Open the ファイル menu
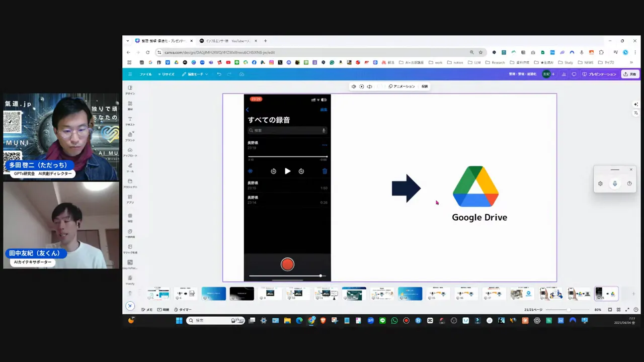 click(145, 74)
